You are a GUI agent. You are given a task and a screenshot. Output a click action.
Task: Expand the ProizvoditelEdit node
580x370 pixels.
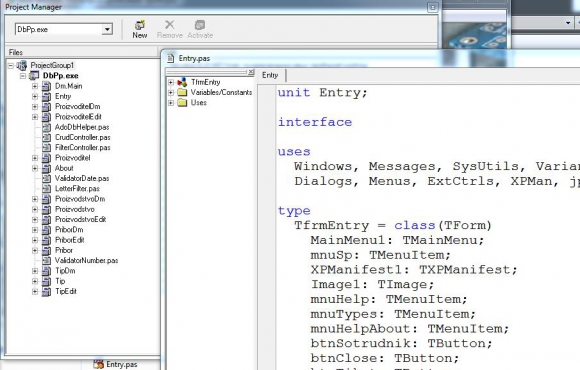(35, 117)
